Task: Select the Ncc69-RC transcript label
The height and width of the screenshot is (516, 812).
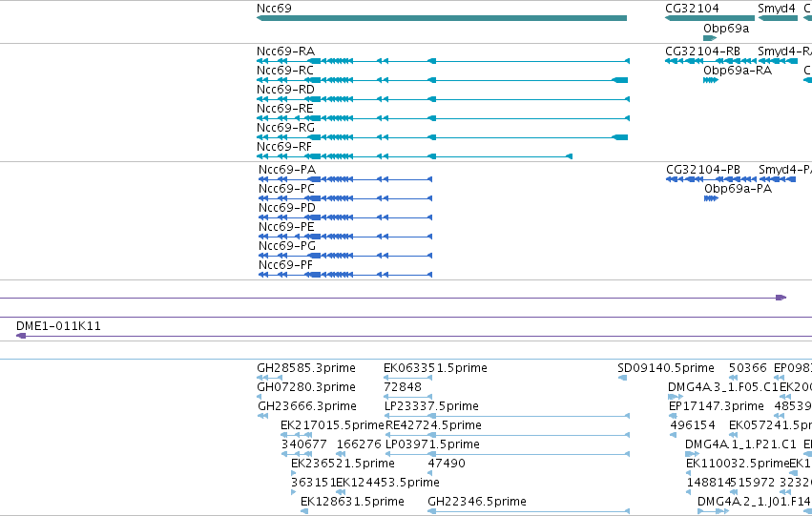Action: 285,71
